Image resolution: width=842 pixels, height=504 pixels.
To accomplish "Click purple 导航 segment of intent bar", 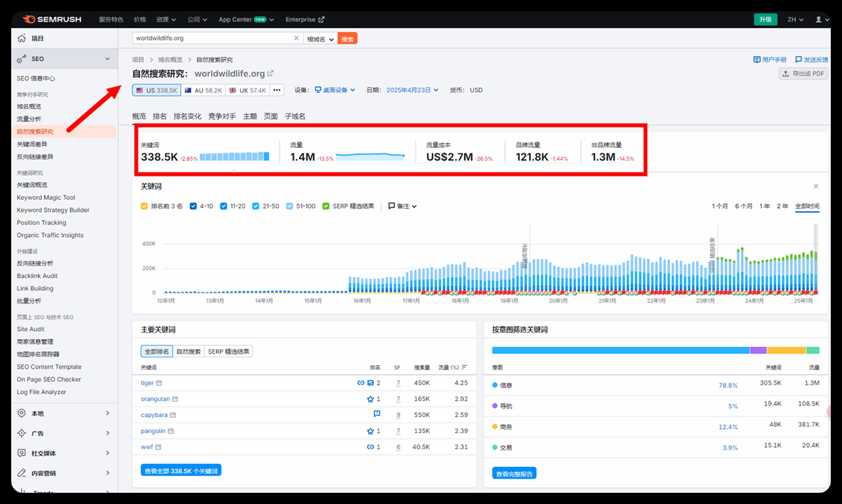I will (x=759, y=350).
